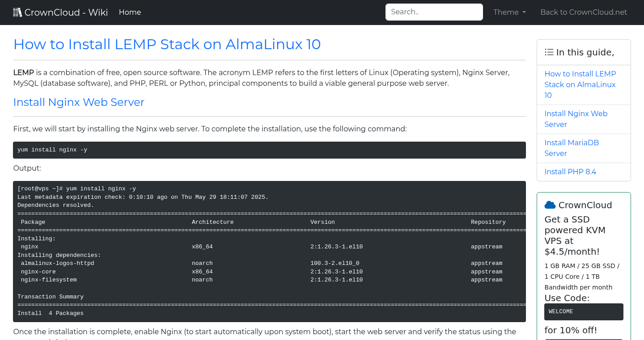Open 'How to Install LEMP Stack on AlmaLinux 10' link
This screenshot has width=644, height=340.
point(580,84)
